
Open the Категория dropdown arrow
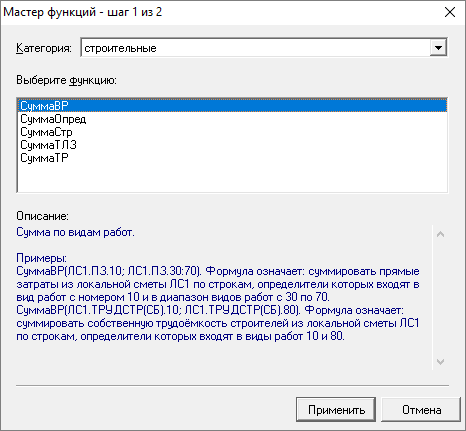438,48
